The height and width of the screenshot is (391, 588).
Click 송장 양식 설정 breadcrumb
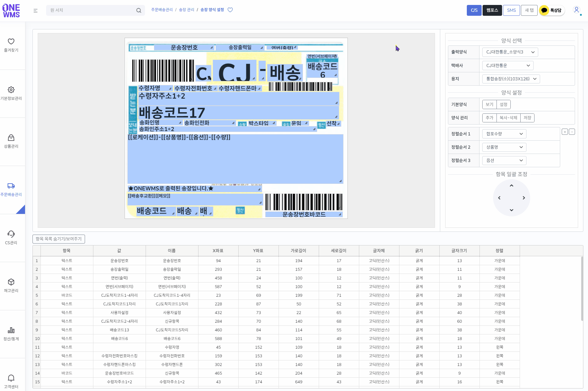[212, 10]
